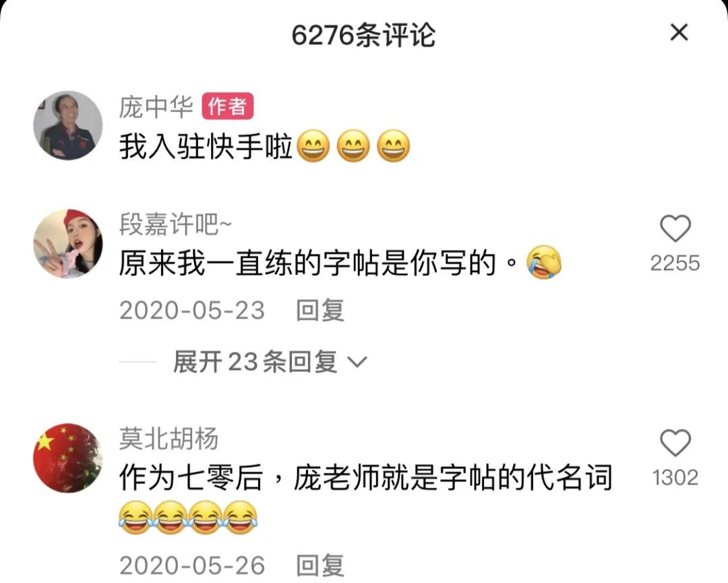Click the crying-laughing emoji in 段嘉许吧~ comment
The height and width of the screenshot is (583, 728).
[544, 263]
